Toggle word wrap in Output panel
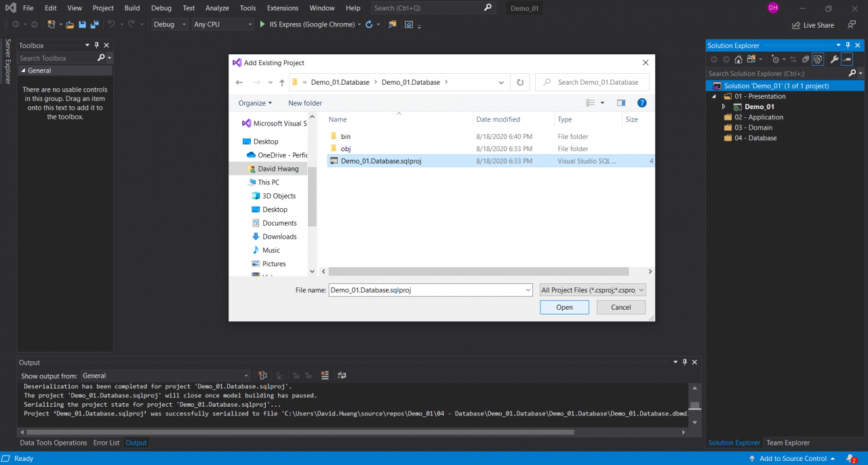Image resolution: width=868 pixels, height=465 pixels. click(342, 376)
